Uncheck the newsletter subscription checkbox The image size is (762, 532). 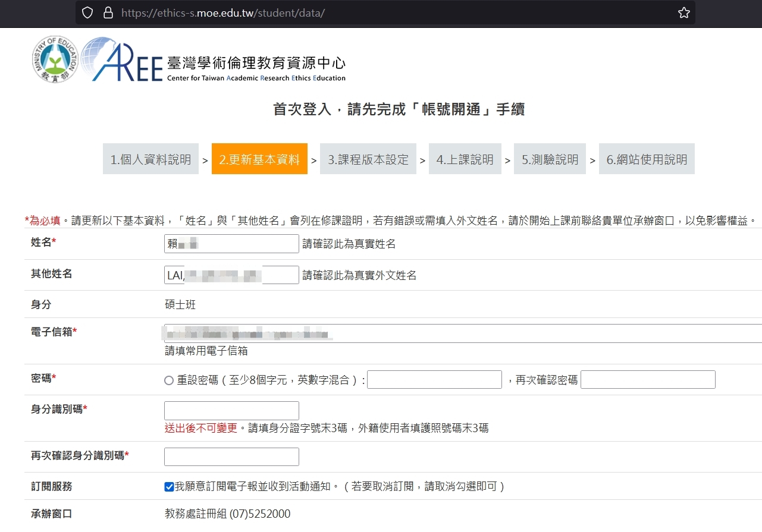[x=169, y=487]
